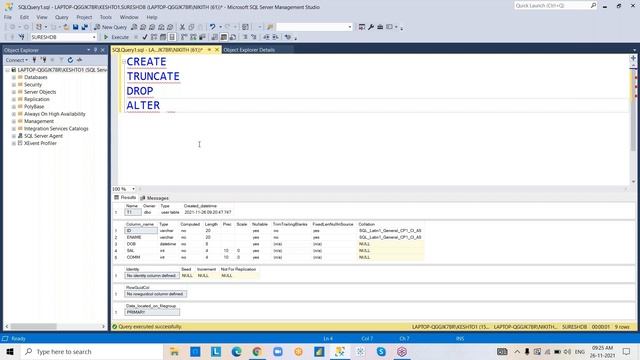Open the 100 % zoom dropdown
Viewport: 640px width, 360px height.
coord(133,189)
